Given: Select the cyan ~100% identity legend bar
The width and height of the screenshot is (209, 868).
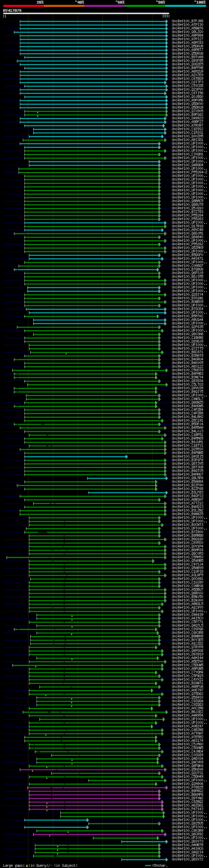Looking at the screenshot, I should click(186, 6).
